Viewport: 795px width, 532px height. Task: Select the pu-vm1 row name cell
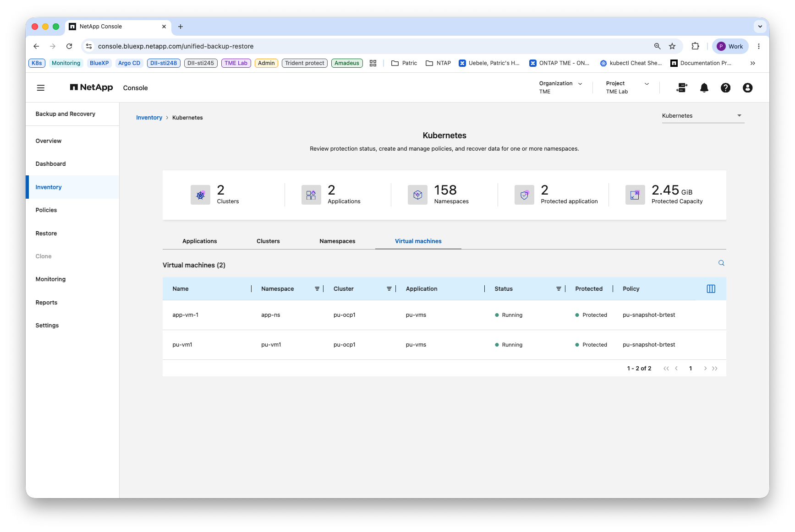tap(182, 345)
